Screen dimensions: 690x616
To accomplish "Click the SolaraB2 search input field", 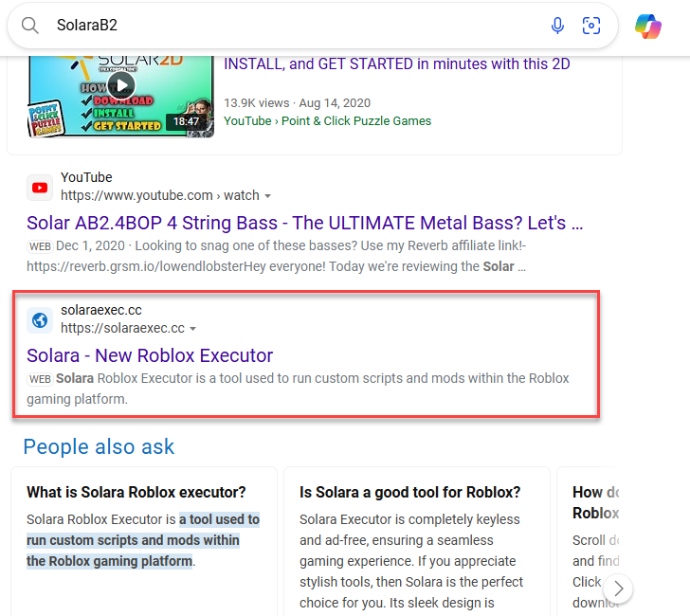I will pos(284,26).
